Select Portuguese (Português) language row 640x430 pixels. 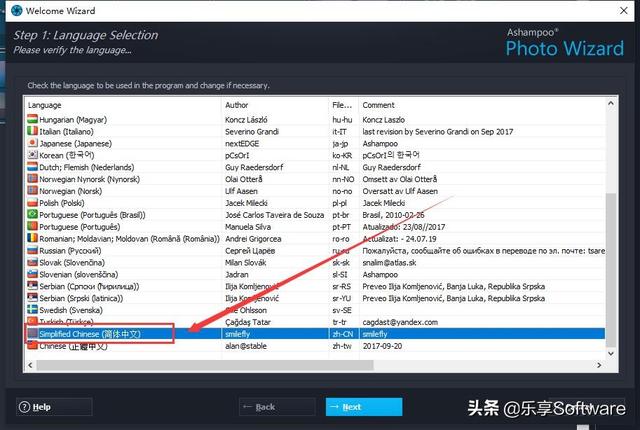(315, 226)
